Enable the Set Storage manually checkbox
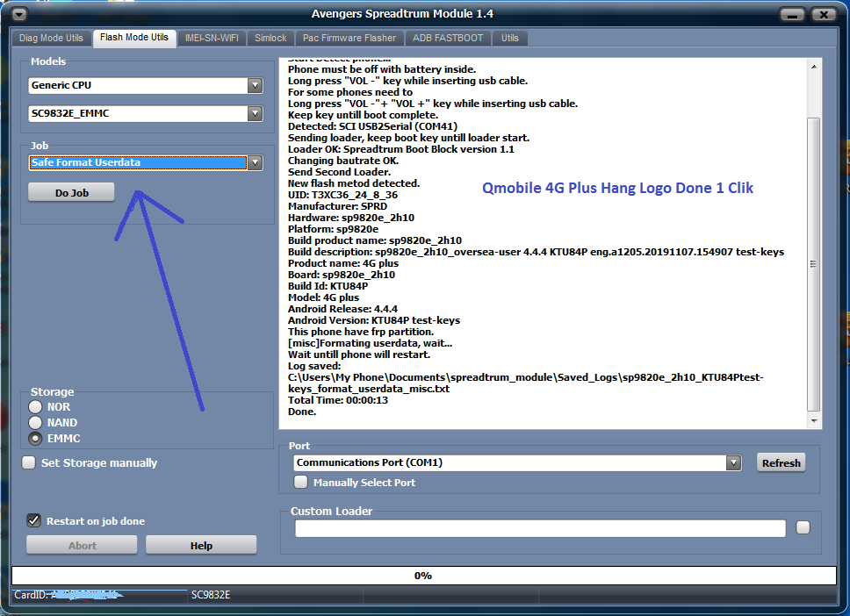850x616 pixels. (x=29, y=462)
